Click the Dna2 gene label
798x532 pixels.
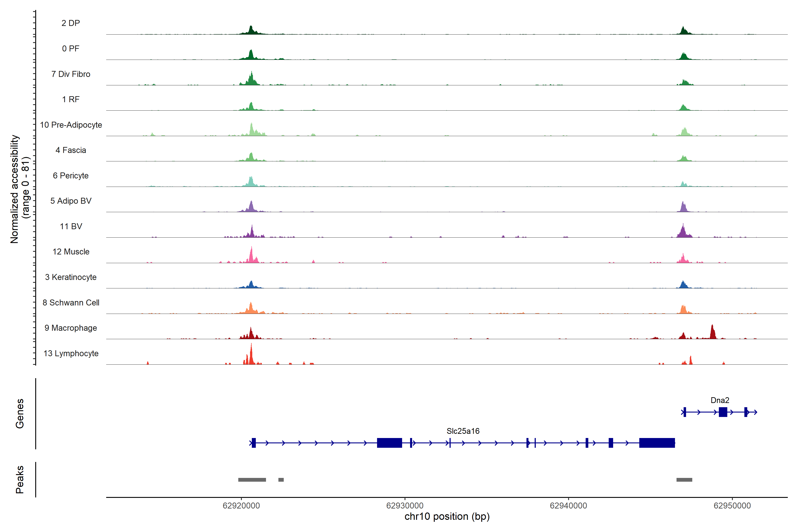point(720,400)
